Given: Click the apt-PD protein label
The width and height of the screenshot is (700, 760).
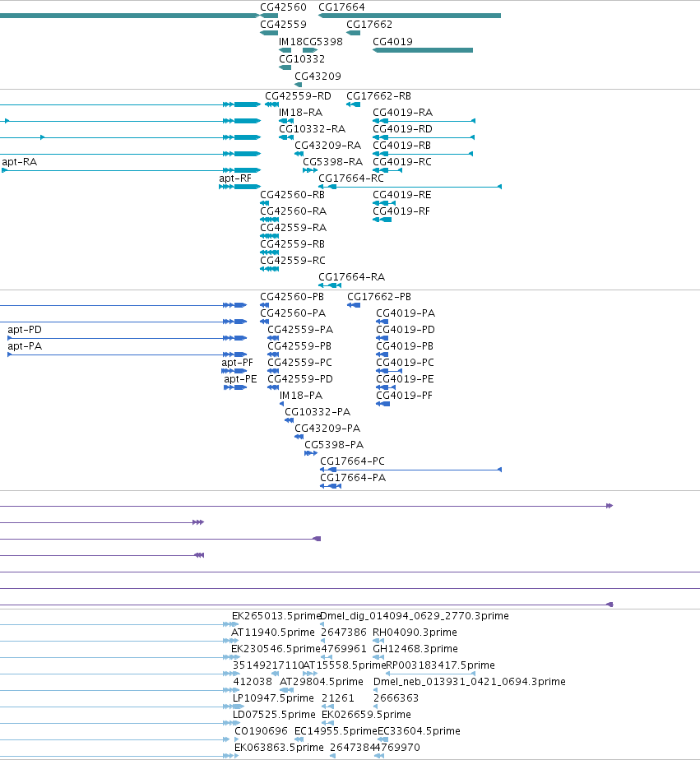Looking at the screenshot, I should click(25, 330).
